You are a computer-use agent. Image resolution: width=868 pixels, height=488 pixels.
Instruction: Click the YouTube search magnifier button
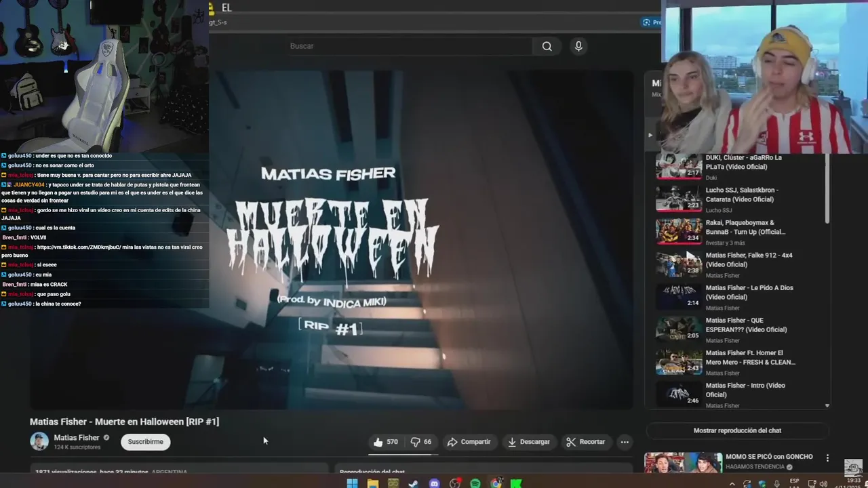(x=547, y=46)
